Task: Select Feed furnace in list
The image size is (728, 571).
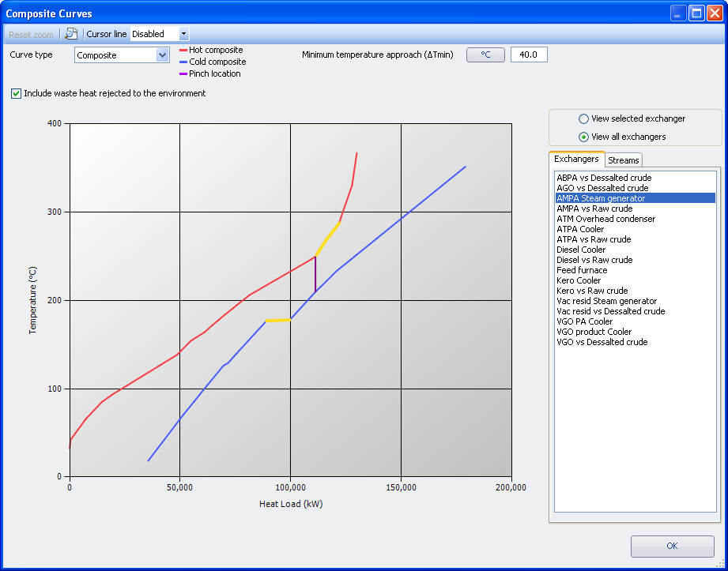Action: [636, 270]
